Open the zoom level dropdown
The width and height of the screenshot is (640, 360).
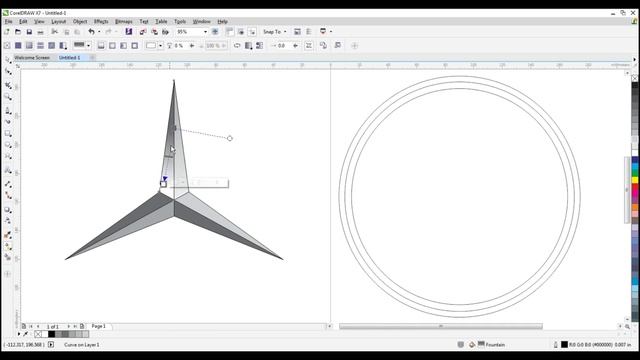pyautogui.click(x=205, y=31)
